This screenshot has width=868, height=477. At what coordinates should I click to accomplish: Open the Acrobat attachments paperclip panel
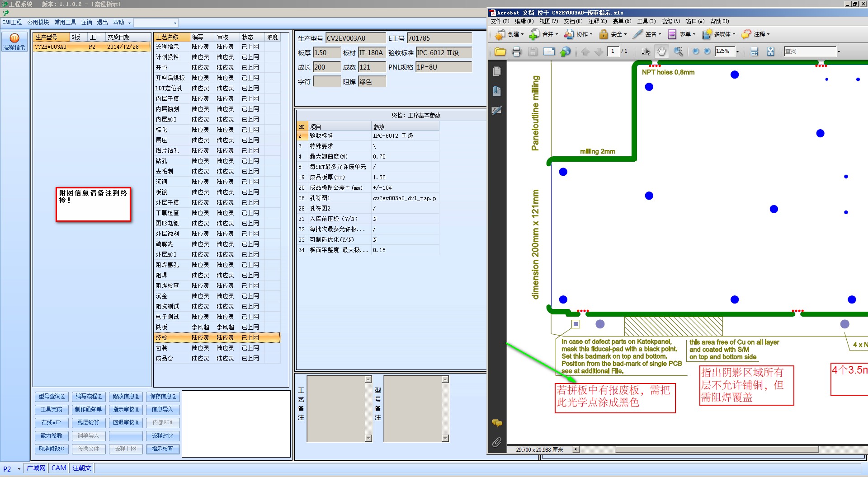(497, 442)
